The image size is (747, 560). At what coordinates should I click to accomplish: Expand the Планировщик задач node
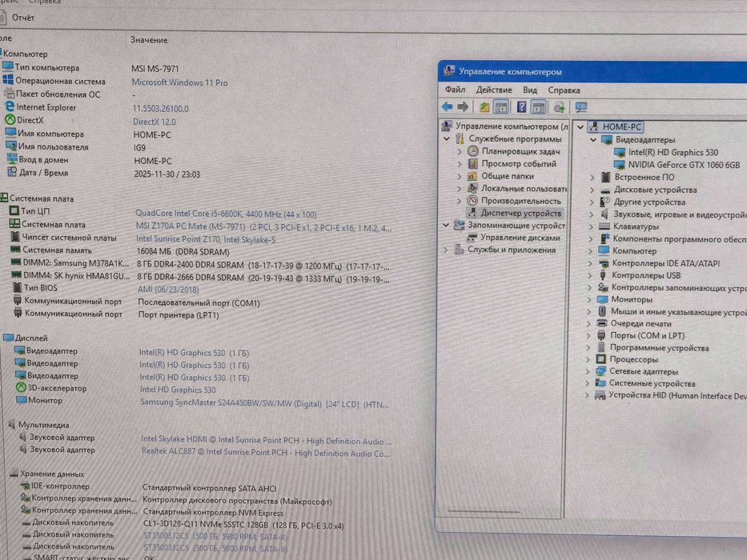(460, 151)
